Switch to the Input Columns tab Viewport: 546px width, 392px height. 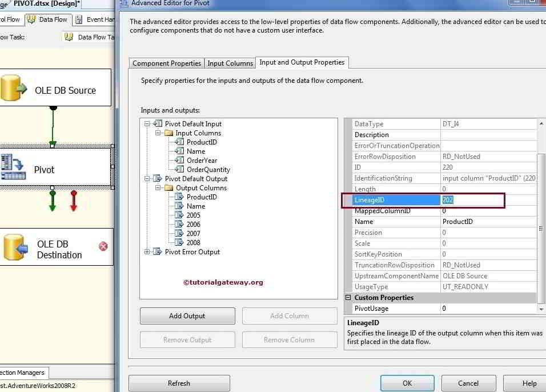tap(230, 63)
